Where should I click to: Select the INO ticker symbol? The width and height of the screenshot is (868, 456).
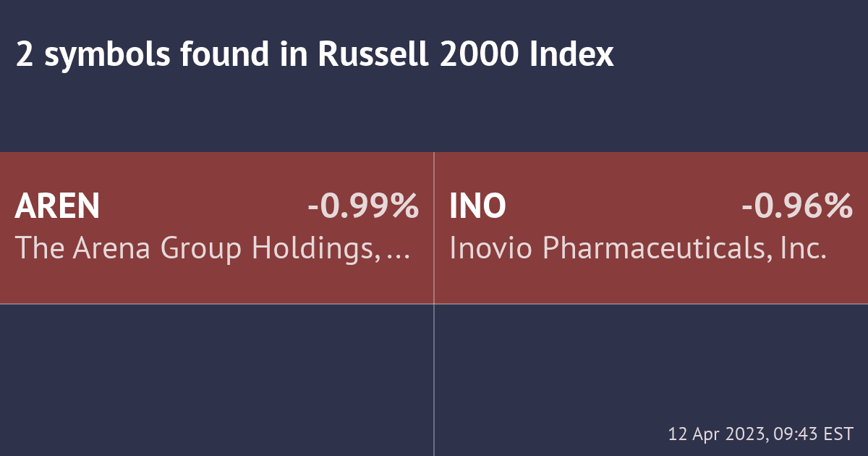coord(477,207)
